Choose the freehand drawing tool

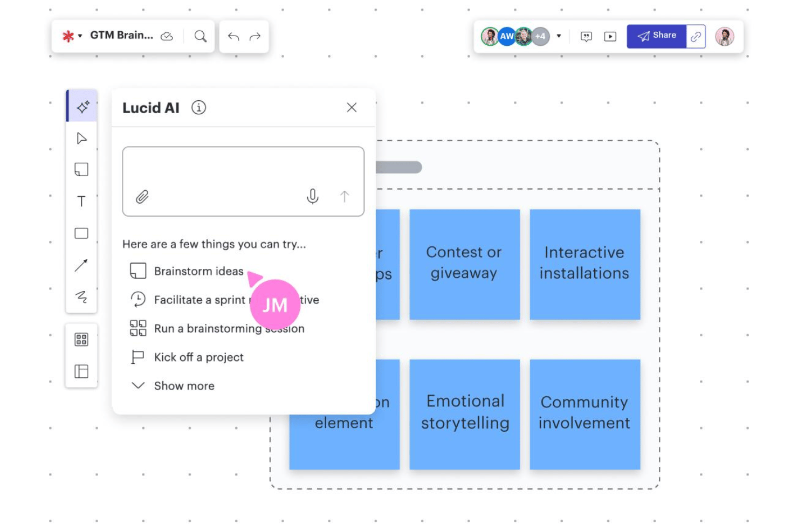pos(81,296)
